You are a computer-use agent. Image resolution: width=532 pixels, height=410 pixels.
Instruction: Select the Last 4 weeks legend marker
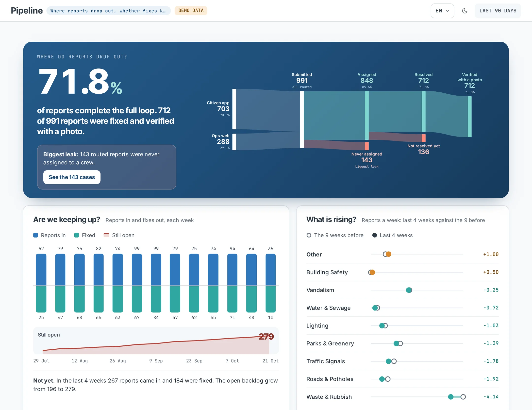coord(375,235)
